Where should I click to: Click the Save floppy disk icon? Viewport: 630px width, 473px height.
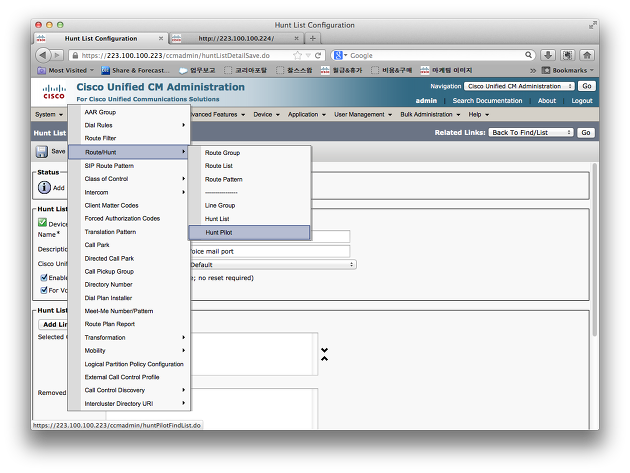pyautogui.click(x=41, y=152)
